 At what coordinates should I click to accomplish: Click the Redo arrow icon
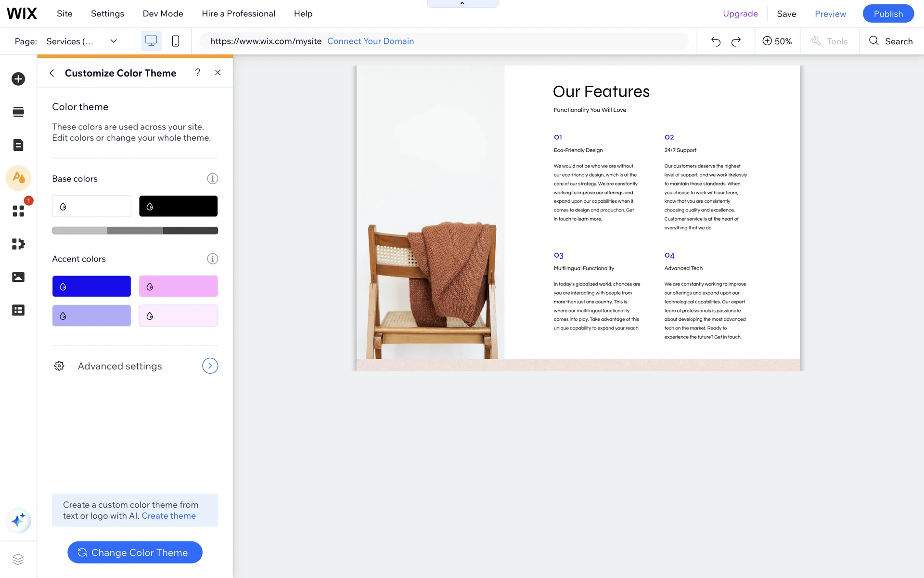pos(736,41)
